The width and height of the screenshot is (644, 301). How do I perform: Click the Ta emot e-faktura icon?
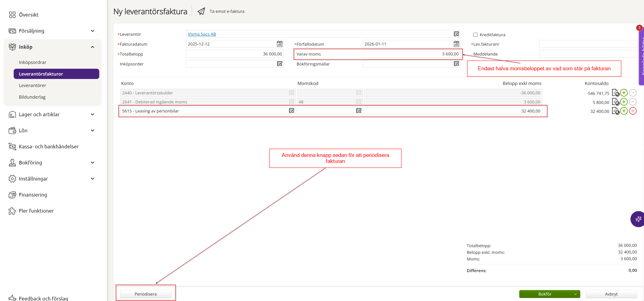(201, 11)
